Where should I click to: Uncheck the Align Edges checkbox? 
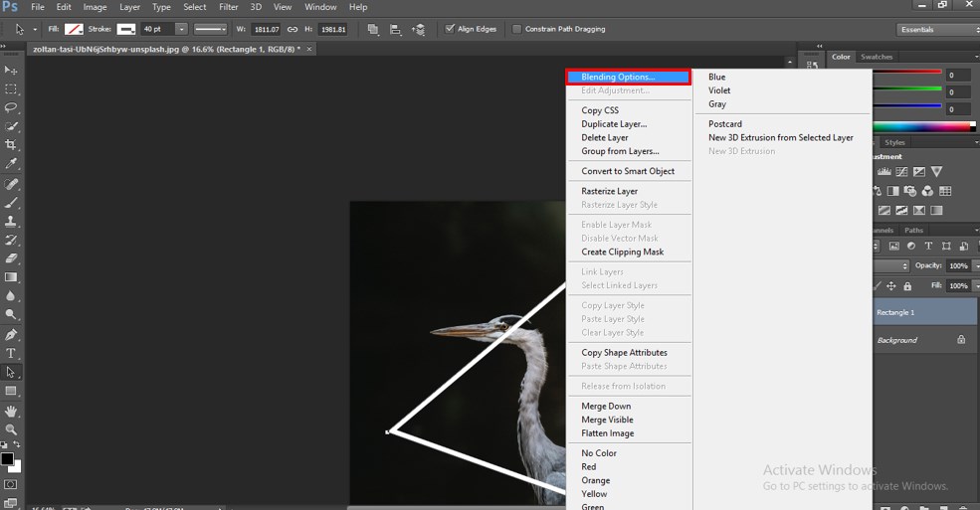tap(450, 29)
